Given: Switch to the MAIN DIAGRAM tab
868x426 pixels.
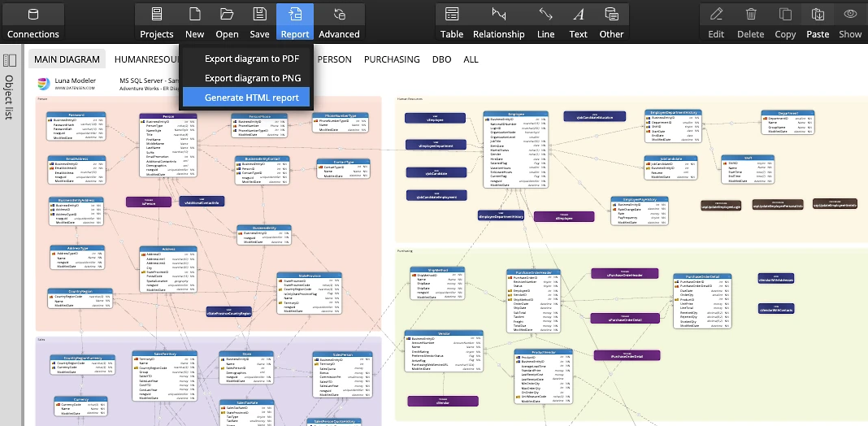Looking at the screenshot, I should click(67, 59).
